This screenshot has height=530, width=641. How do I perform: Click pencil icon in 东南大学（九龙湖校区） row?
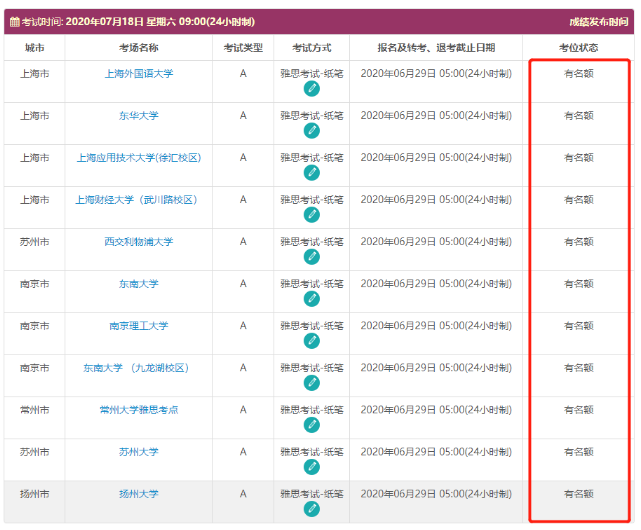pyautogui.click(x=312, y=383)
